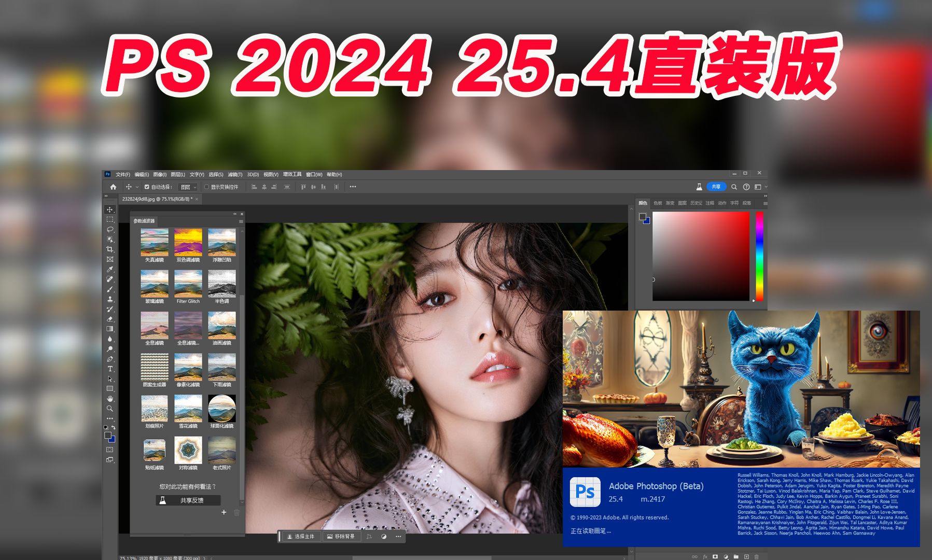932x560 pixels.
Task: Click the 选择主体 button
Action: tap(301, 537)
